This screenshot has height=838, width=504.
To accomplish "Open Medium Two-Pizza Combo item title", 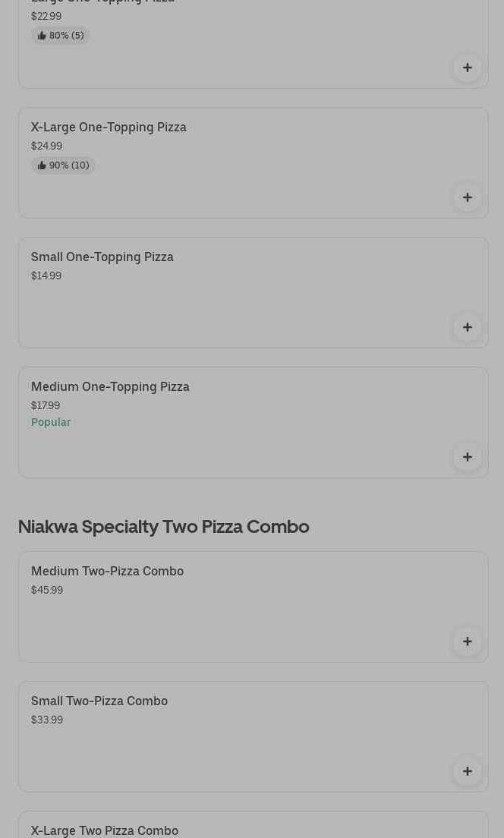I will point(107,571).
